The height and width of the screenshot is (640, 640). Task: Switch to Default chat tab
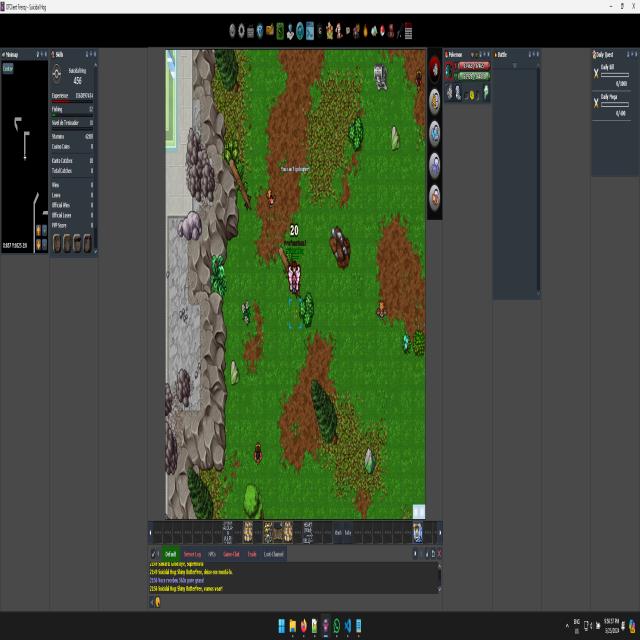coord(170,554)
